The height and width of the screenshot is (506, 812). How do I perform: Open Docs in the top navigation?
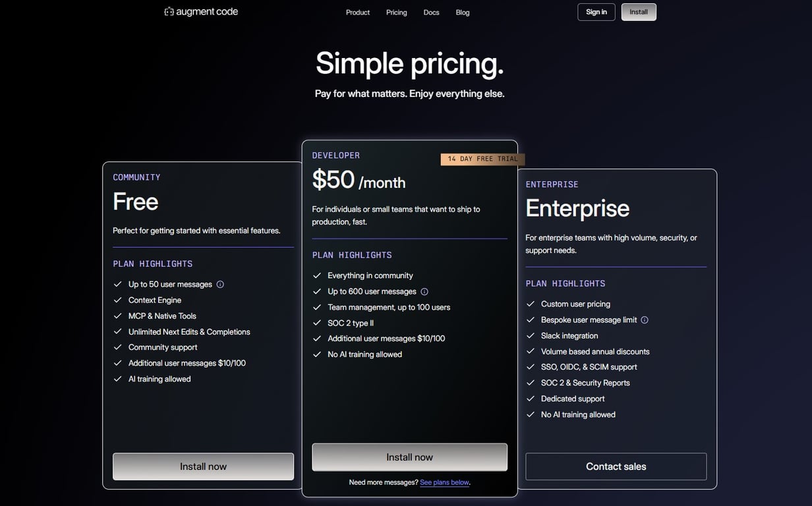431,13
